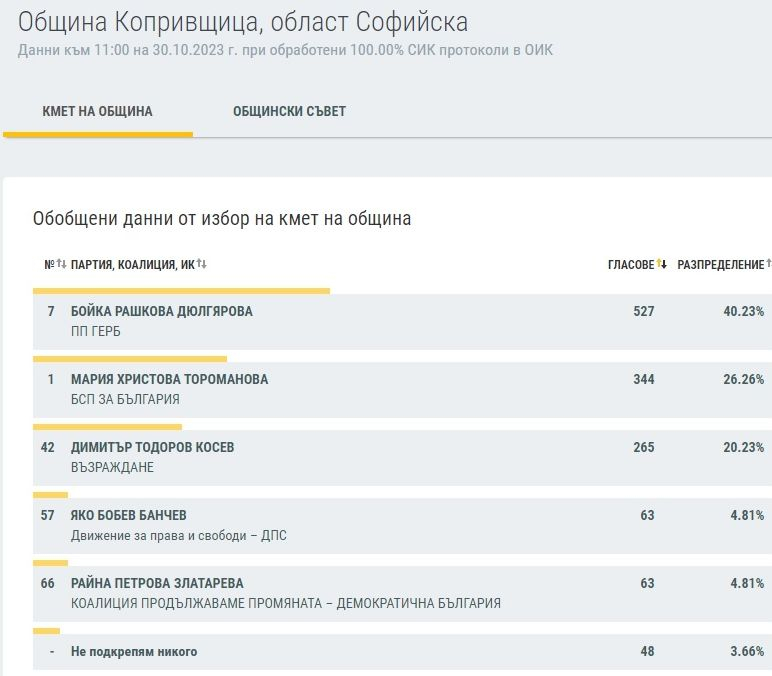
Task: Sort by РАЗПРЕДЕЛЕНИЕ column arrow
Action: pyautogui.click(x=769, y=264)
